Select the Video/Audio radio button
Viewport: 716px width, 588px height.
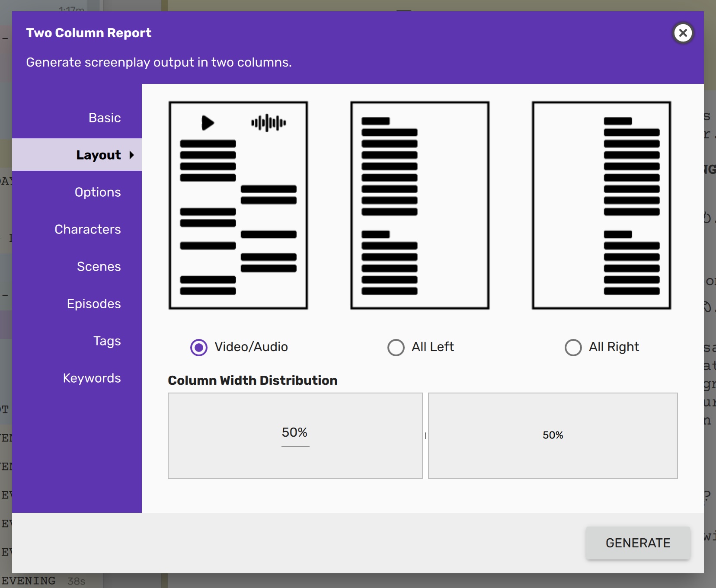(199, 347)
